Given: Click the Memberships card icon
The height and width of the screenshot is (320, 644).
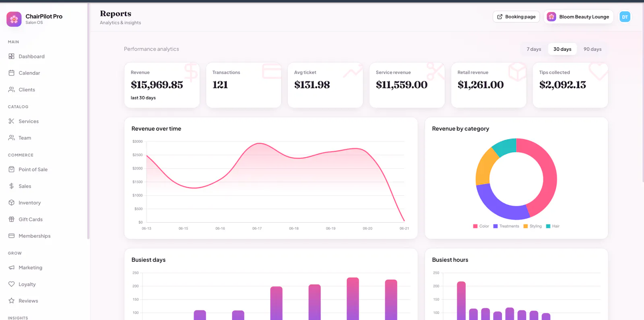Looking at the screenshot, I should tap(12, 236).
